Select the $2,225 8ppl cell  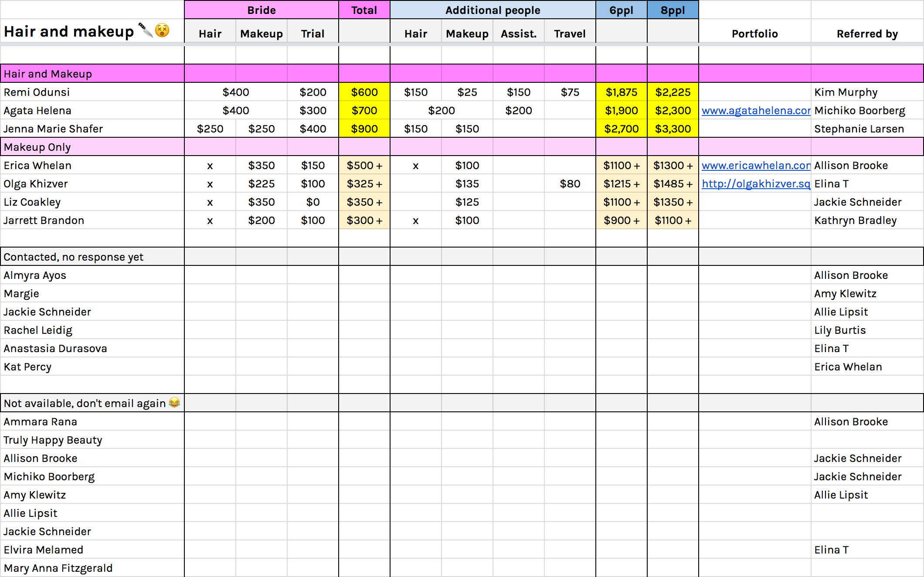673,92
